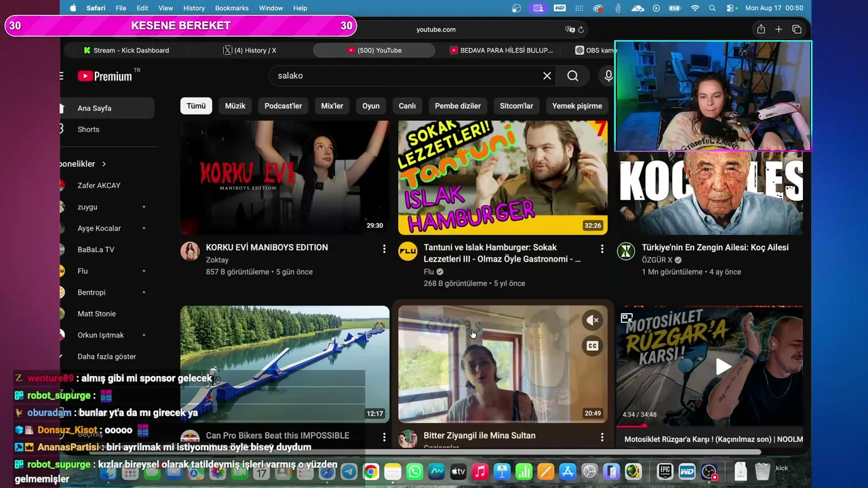868x488 pixels.
Task: Toggle captions on the Bitter Ziyangil preview
Action: [x=592, y=346]
